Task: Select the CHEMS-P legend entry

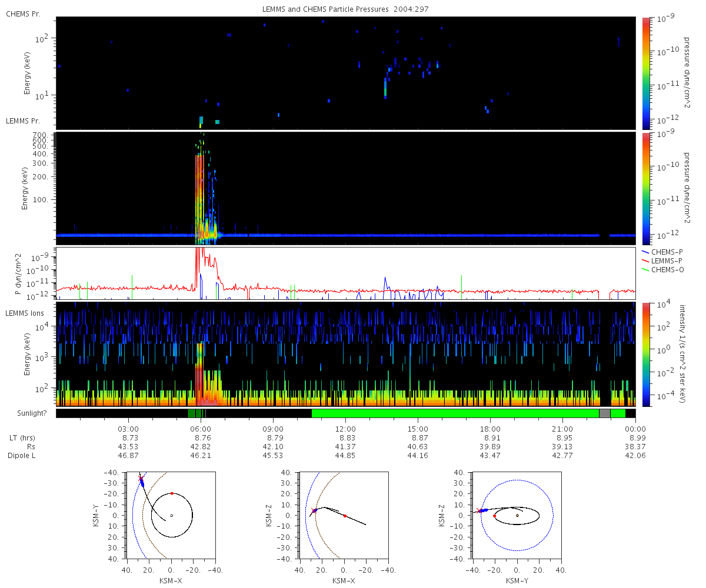Action: (x=662, y=252)
